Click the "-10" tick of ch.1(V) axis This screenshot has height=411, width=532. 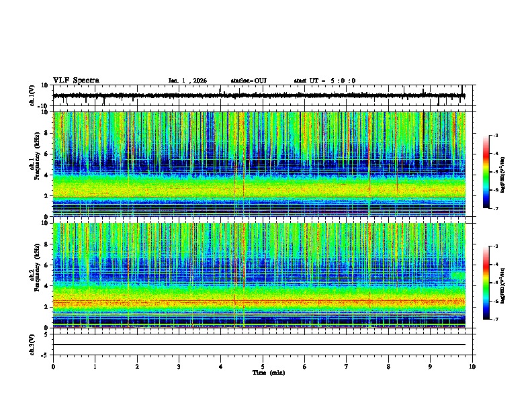pyautogui.click(x=44, y=106)
